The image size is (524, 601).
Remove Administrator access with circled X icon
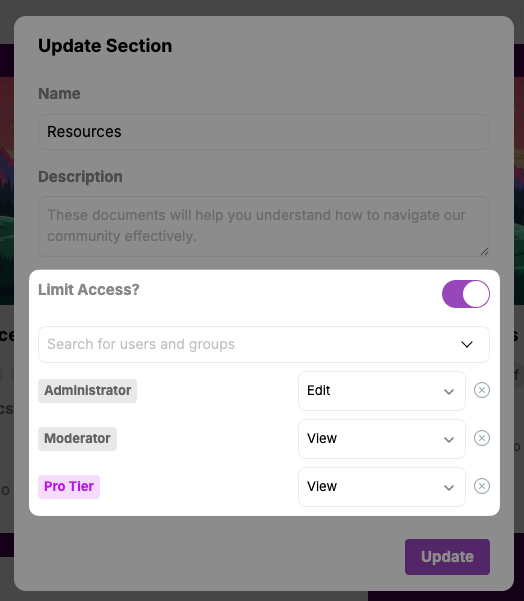tap(481, 390)
